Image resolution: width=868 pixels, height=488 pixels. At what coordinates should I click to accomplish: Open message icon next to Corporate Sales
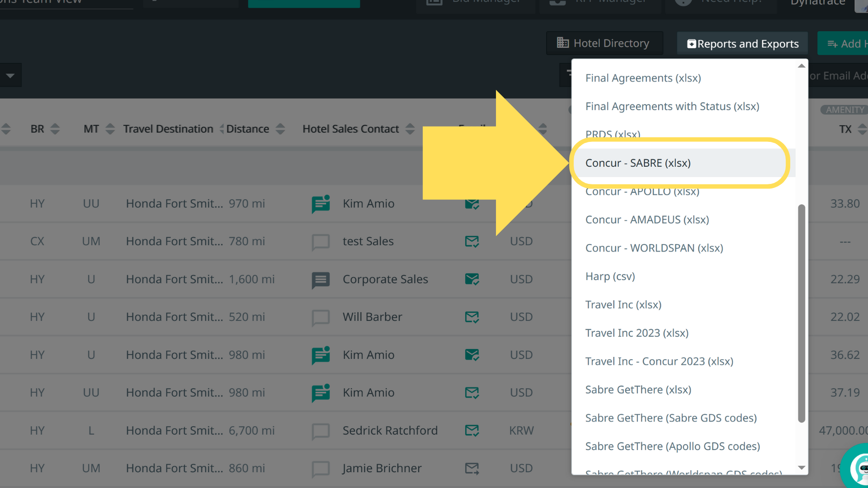pyautogui.click(x=321, y=280)
